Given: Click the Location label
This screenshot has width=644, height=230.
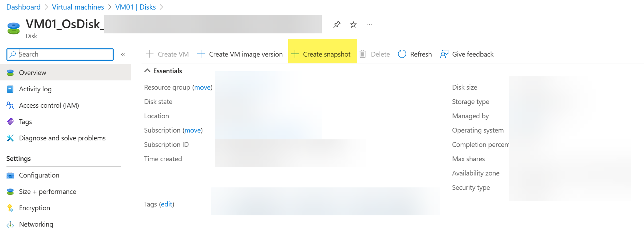Looking at the screenshot, I should (x=156, y=116).
